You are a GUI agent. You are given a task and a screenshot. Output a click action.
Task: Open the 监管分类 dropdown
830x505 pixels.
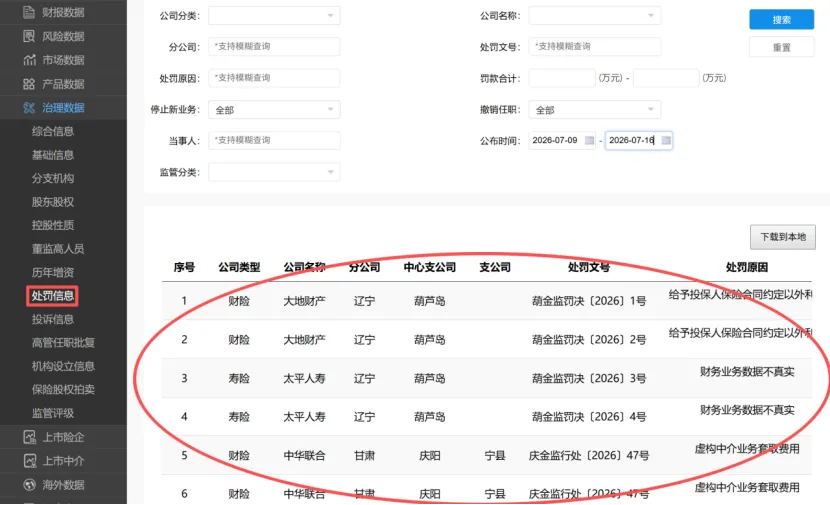(274, 172)
